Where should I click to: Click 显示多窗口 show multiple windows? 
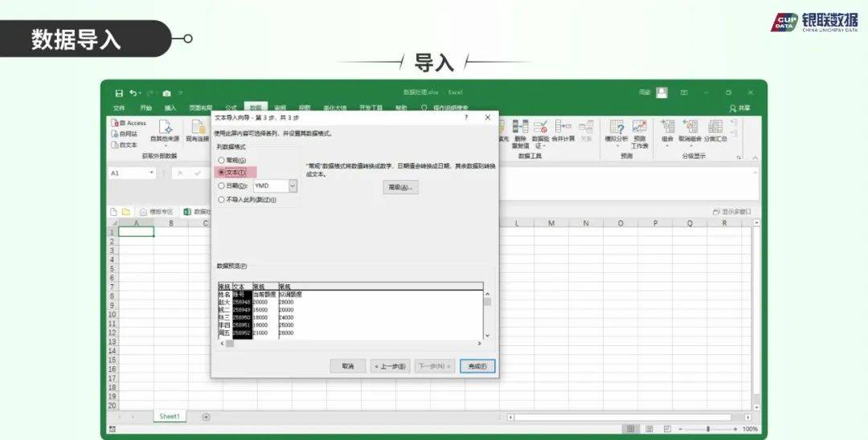[x=732, y=212]
